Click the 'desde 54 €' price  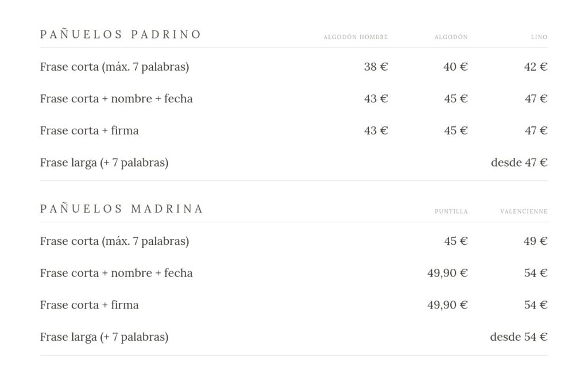519,337
